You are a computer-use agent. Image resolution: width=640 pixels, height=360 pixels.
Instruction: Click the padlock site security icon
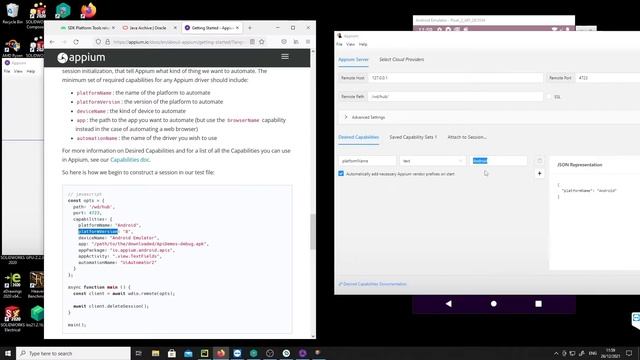click(x=108, y=42)
